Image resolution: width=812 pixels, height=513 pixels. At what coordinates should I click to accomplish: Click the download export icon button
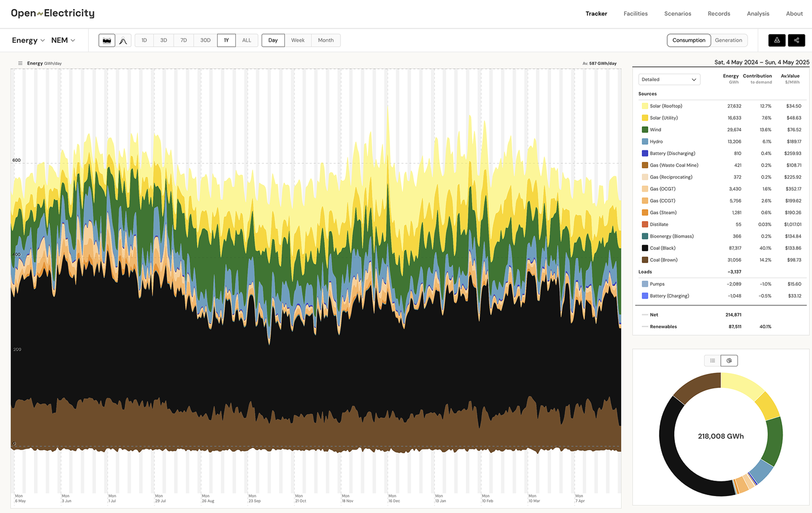click(777, 40)
